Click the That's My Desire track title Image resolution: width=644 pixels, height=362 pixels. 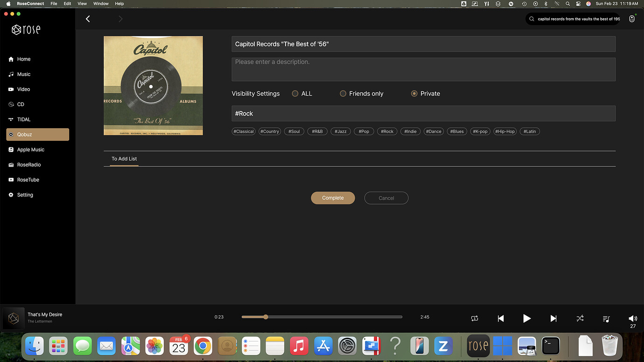pyautogui.click(x=45, y=314)
